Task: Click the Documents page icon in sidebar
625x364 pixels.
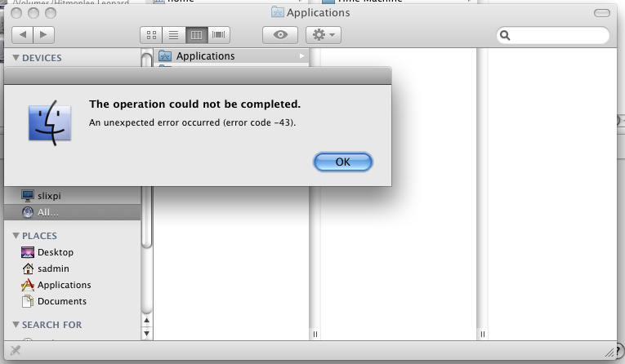Action: click(x=28, y=301)
